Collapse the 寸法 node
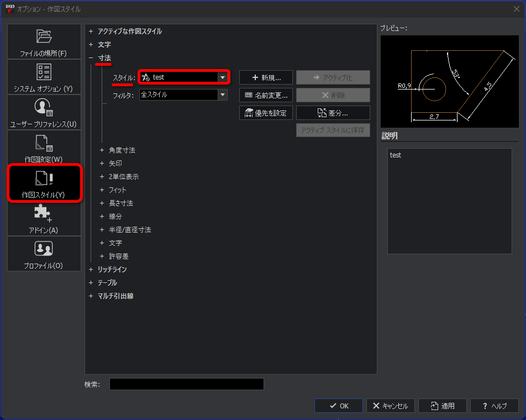This screenshot has height=420, width=526. (91, 57)
